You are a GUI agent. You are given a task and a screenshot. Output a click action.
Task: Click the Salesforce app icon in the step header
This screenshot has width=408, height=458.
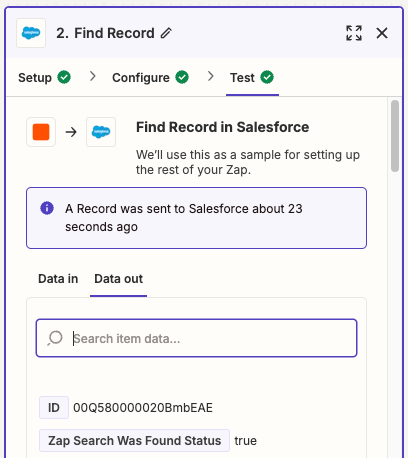coord(31,33)
